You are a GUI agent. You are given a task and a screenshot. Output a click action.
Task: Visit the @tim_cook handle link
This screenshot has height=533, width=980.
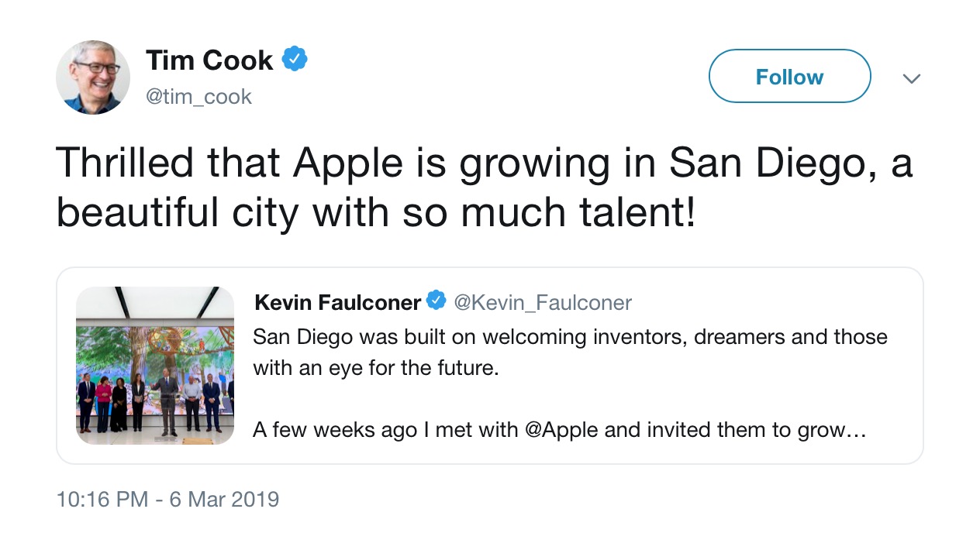click(x=198, y=97)
